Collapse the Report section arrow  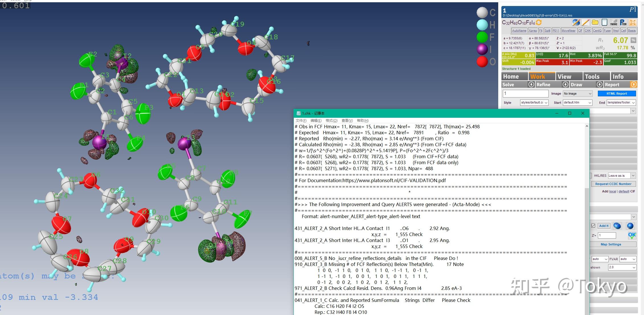pos(634,84)
